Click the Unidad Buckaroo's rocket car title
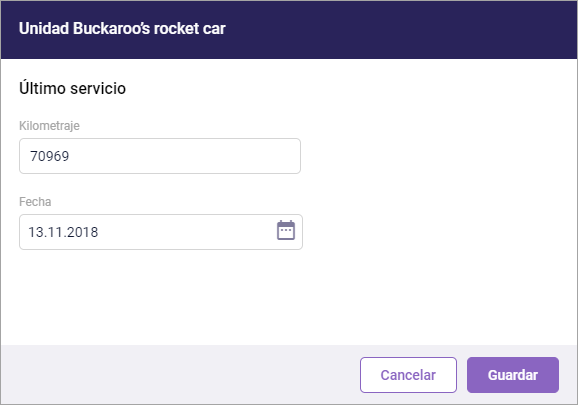The image size is (578, 405). point(122,28)
